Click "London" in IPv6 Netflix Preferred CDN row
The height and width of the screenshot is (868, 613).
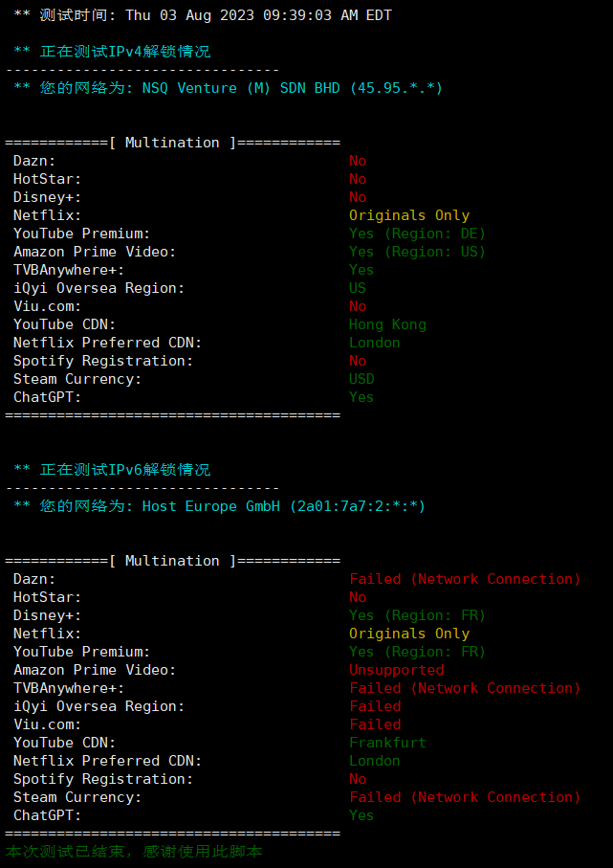click(375, 761)
